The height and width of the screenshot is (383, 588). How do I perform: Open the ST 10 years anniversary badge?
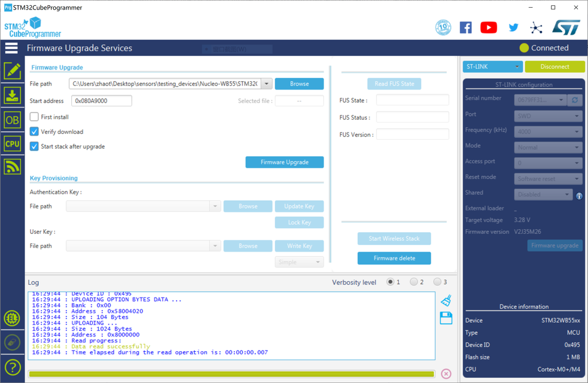[x=443, y=28]
